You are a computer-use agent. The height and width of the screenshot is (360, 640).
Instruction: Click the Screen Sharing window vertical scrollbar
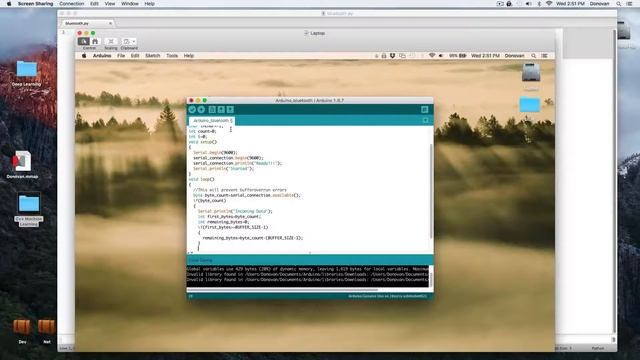(x=614, y=180)
